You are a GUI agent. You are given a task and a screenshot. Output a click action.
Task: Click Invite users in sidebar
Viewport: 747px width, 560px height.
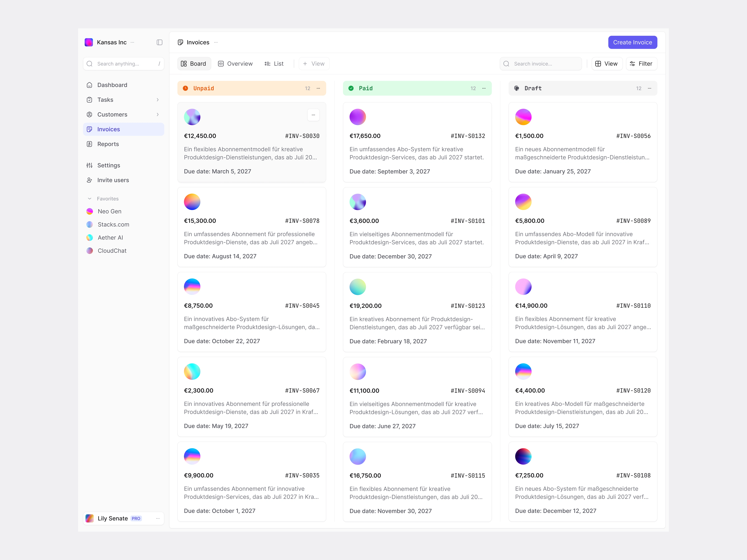(x=113, y=180)
